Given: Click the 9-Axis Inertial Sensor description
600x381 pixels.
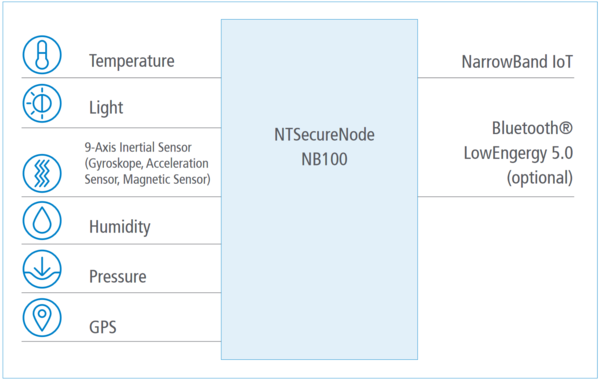Looking at the screenshot, I should 147,163.
